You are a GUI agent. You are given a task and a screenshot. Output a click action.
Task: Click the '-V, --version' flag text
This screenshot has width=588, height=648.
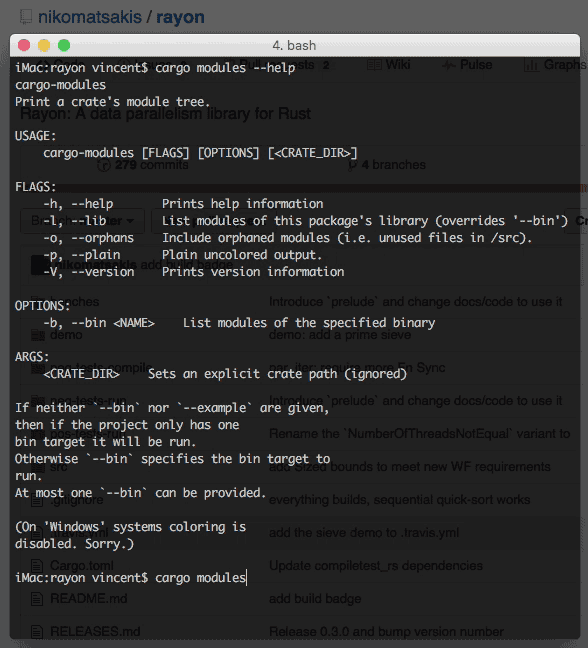(x=88, y=272)
